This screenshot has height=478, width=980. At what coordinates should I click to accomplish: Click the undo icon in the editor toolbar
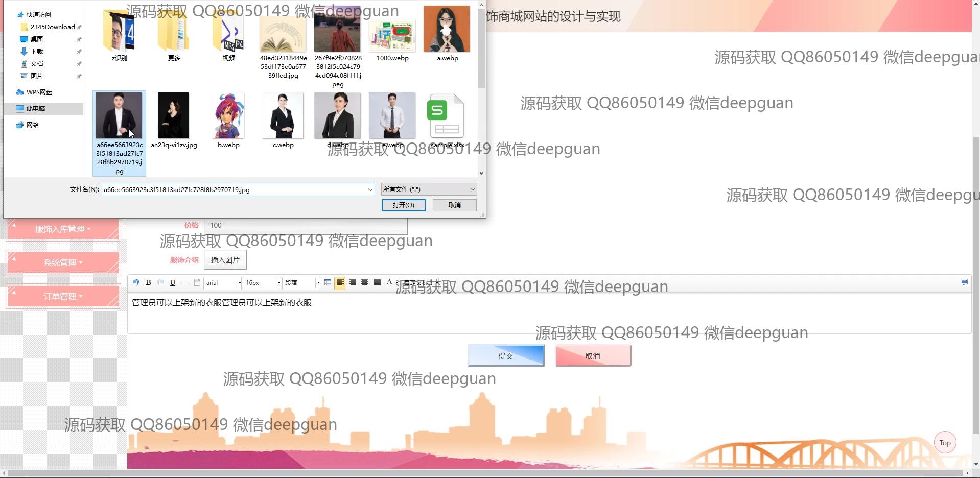click(136, 282)
